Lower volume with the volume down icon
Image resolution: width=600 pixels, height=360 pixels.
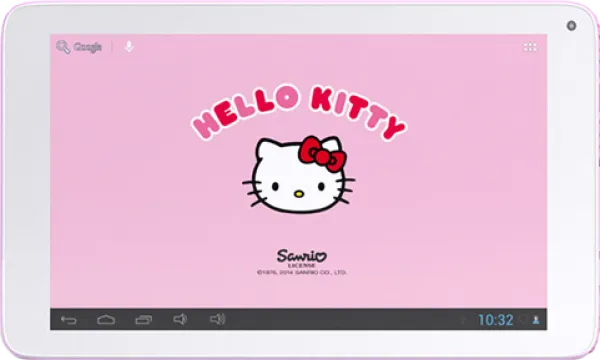(180, 319)
